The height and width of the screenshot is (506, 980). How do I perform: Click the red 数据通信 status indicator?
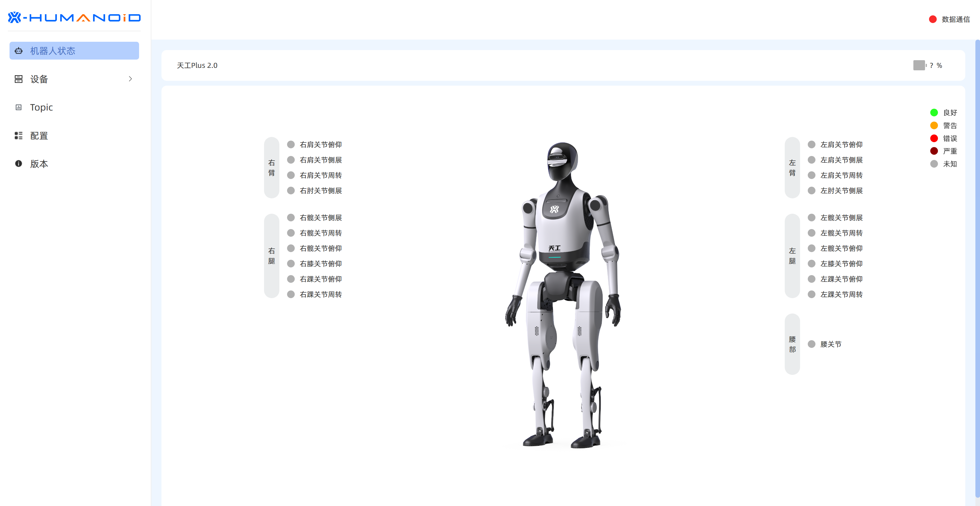coord(932,19)
